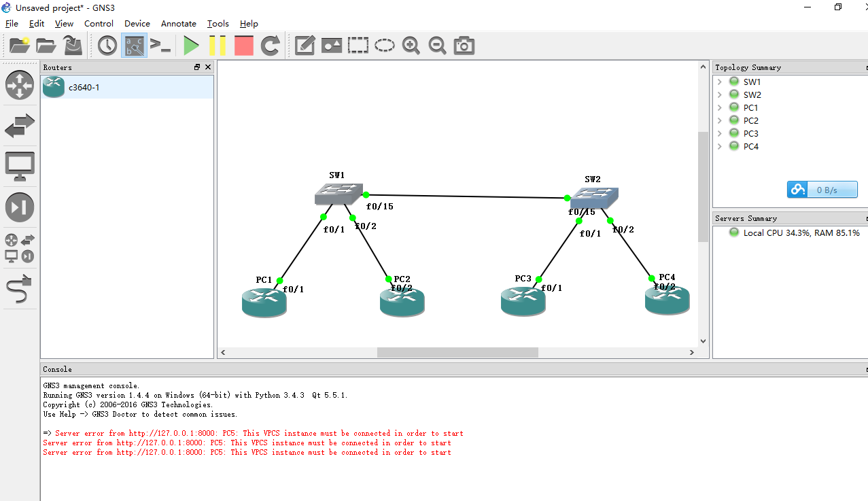Browse security devices sidebar icon
Screen dimensions: 868x501
coord(19,207)
